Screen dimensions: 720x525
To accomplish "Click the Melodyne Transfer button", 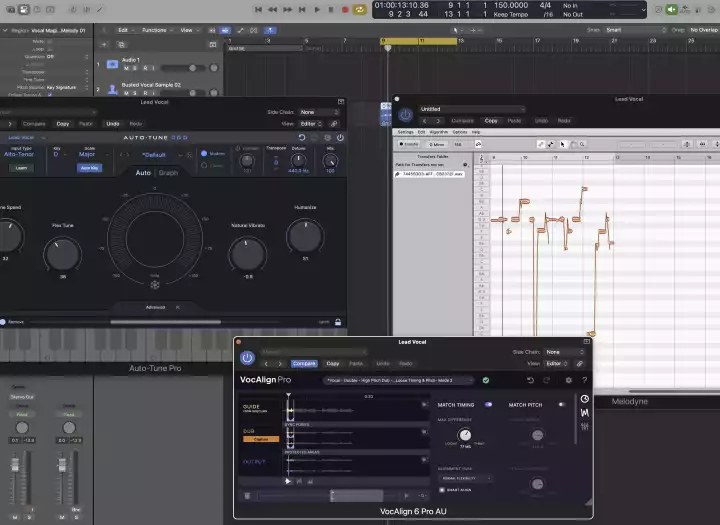I will [409, 144].
